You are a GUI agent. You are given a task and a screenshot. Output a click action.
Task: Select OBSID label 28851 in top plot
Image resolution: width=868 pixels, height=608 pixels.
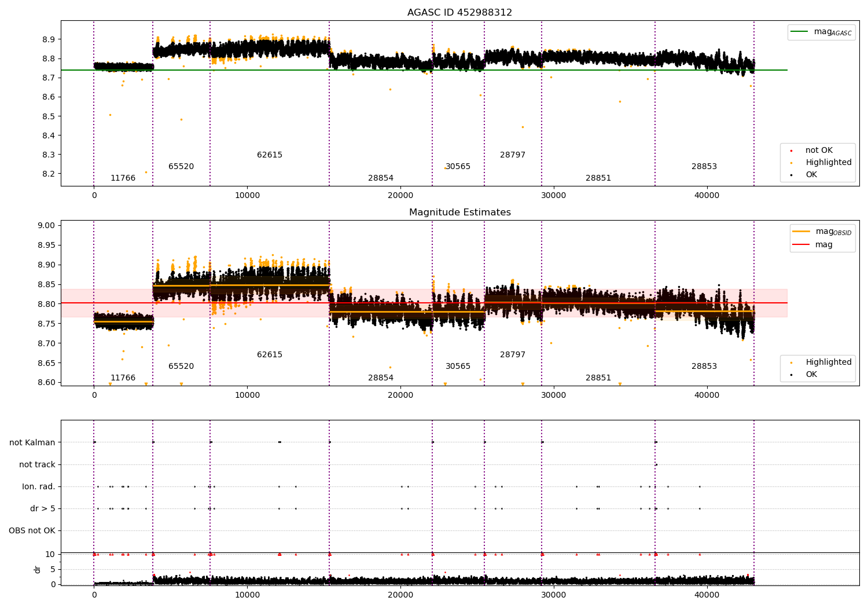[598, 178]
